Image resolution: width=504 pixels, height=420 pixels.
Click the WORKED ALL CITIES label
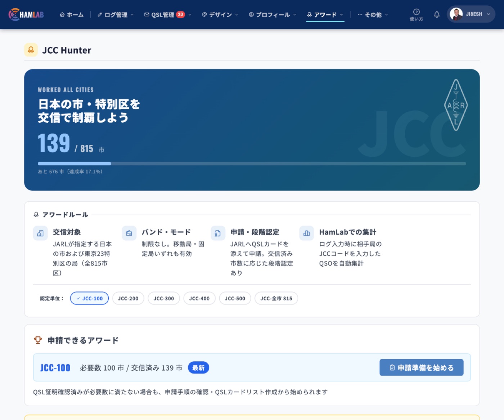click(66, 90)
